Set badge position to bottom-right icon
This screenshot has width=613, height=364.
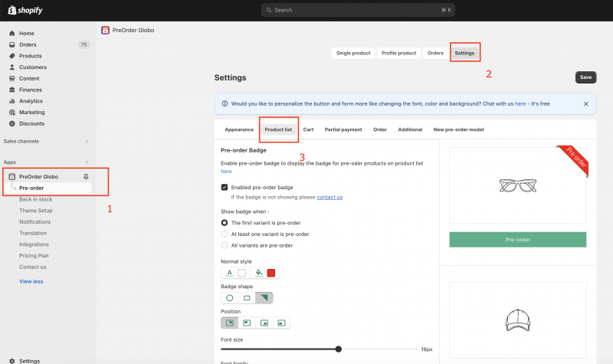pos(281,323)
